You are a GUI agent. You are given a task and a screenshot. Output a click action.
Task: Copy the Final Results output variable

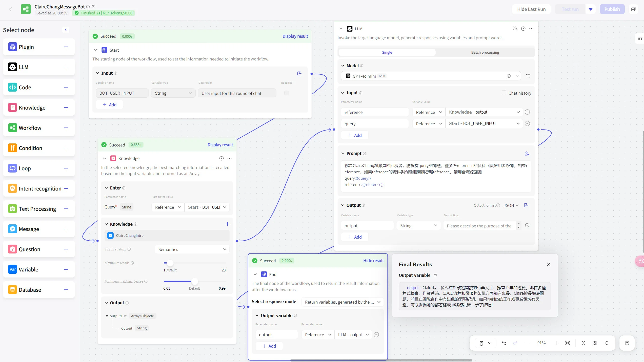[435, 275]
